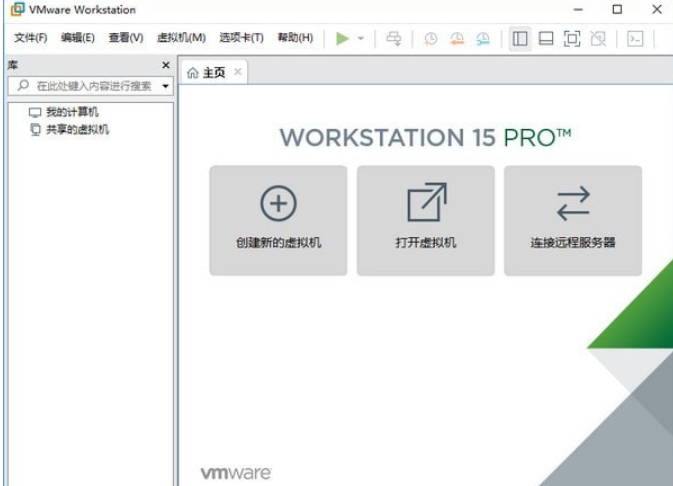Viewport: 673px width, 486px height.
Task: Click the Take Snapshot clock icon
Action: [430, 39]
